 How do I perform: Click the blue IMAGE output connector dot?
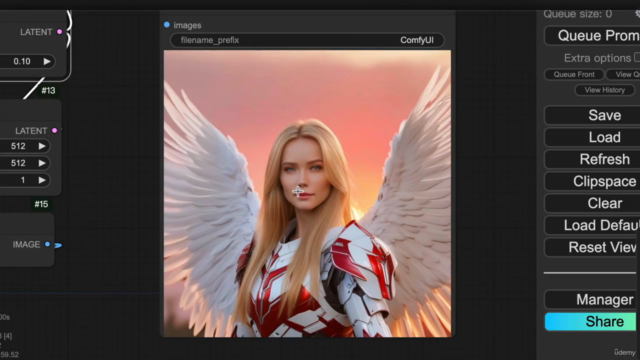[x=47, y=244]
